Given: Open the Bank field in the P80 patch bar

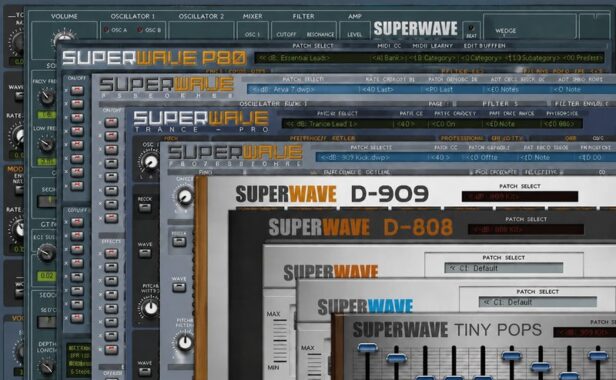Looking at the screenshot, I should click(x=389, y=58).
